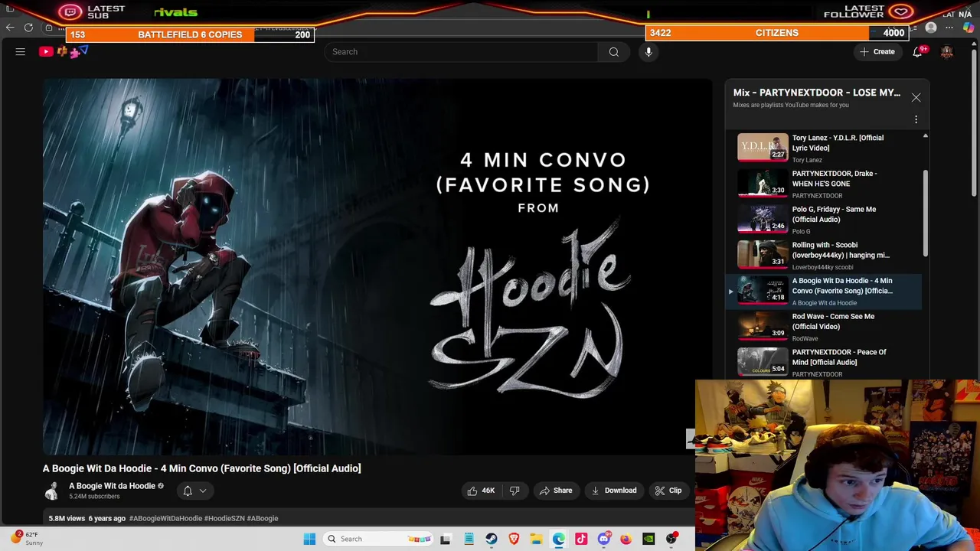Viewport: 980px width, 551px height.
Task: Click the Windows taskbar Search box
Action: [378, 539]
